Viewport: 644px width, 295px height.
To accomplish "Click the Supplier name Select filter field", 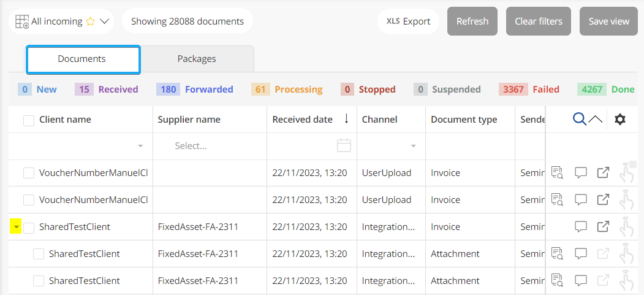I will 208,146.
